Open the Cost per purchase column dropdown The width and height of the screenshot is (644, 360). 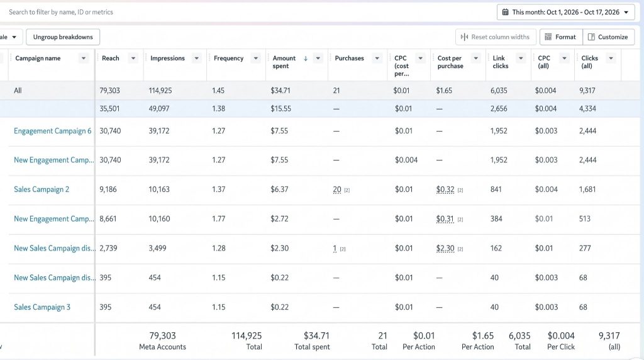tap(475, 59)
